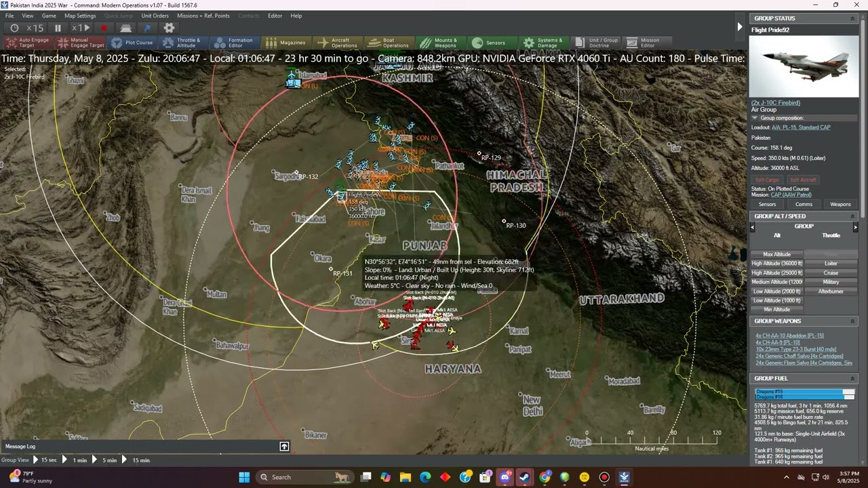Open Unit / Group Doctrine
Image resolution: width=868 pixels, height=488 pixels.
[x=595, y=43]
